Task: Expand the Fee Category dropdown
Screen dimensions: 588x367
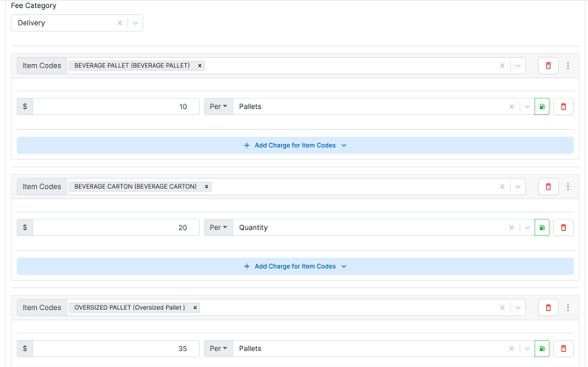Action: tap(135, 23)
